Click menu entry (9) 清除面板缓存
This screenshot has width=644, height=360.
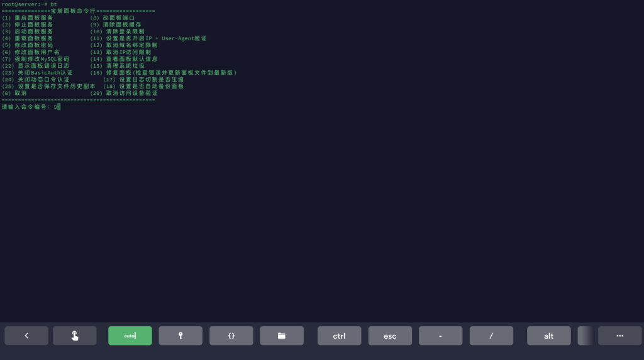coord(116,25)
